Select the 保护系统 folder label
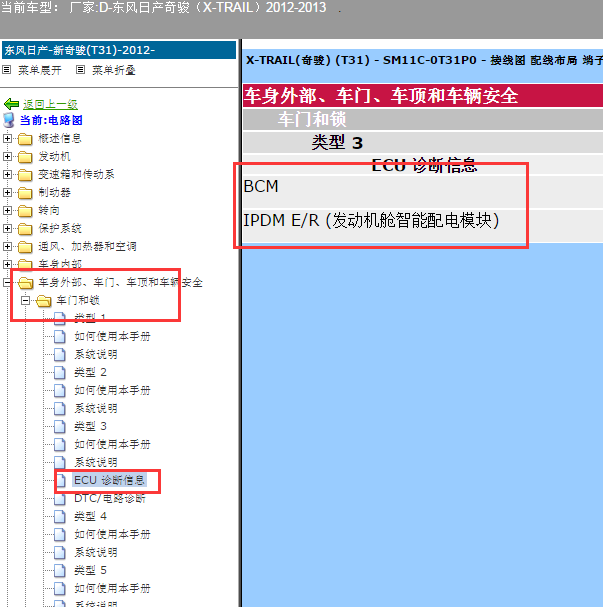603x607 pixels. (60, 229)
